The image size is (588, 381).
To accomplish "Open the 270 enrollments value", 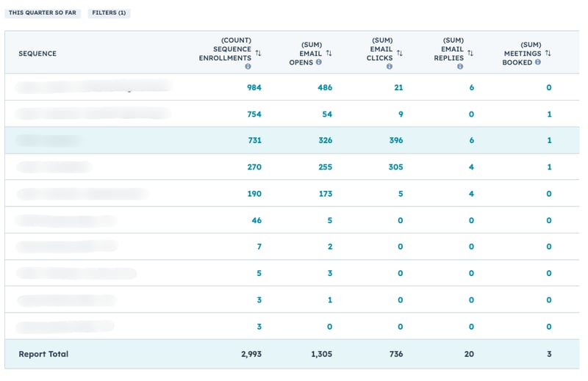I will [x=254, y=167].
